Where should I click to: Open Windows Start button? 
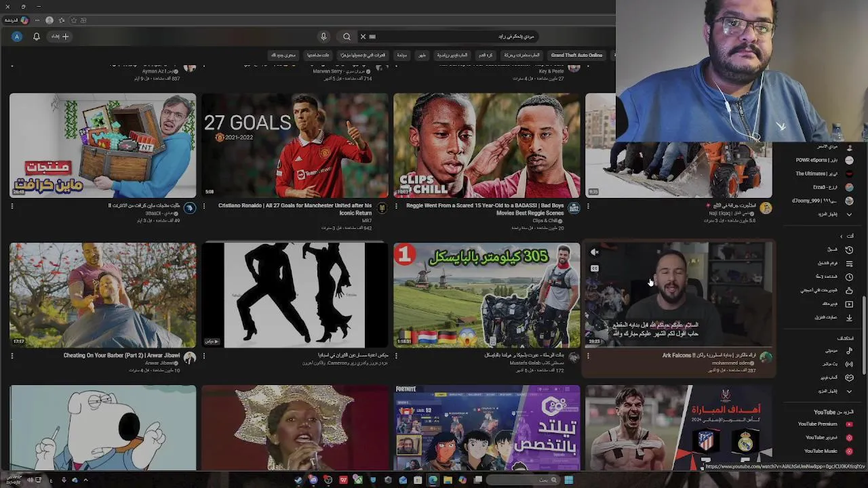pyautogui.click(x=568, y=480)
